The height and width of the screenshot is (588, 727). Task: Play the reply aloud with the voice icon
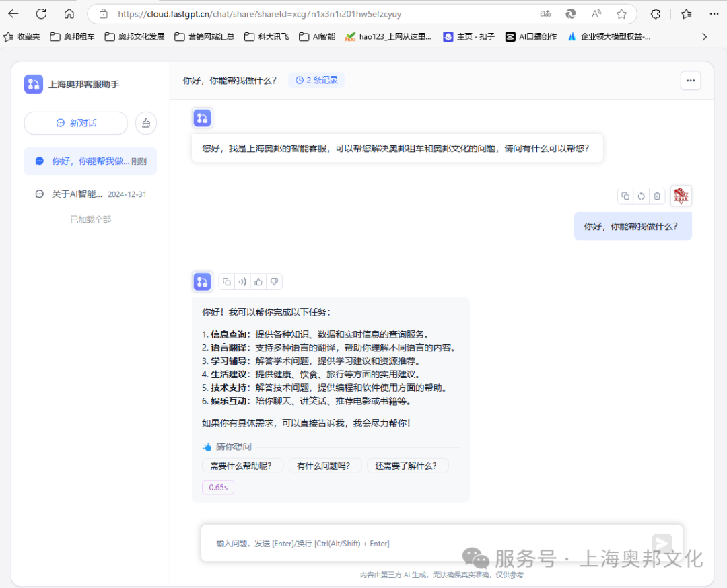point(242,281)
